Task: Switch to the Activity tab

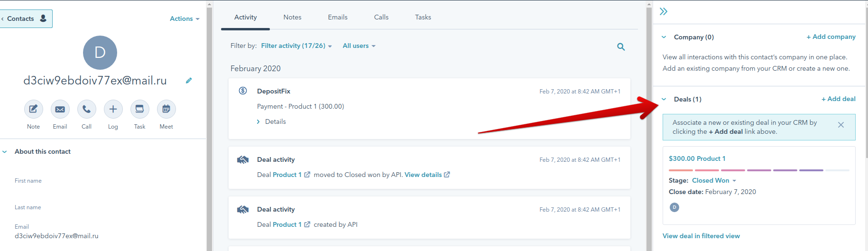Action: coord(245,17)
